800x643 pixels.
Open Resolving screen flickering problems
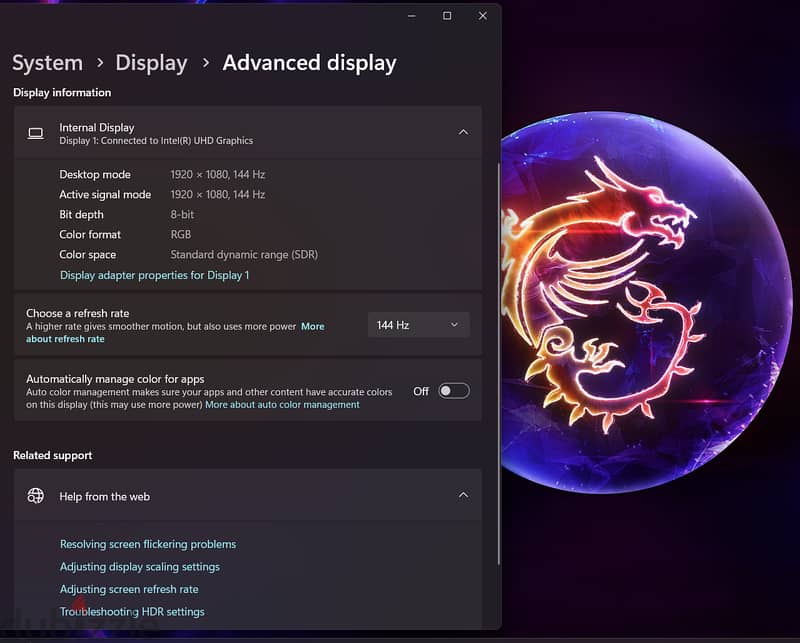[148, 545]
